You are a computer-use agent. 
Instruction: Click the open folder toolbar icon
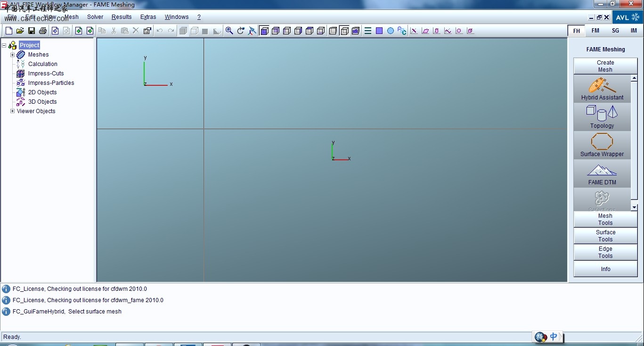20,31
